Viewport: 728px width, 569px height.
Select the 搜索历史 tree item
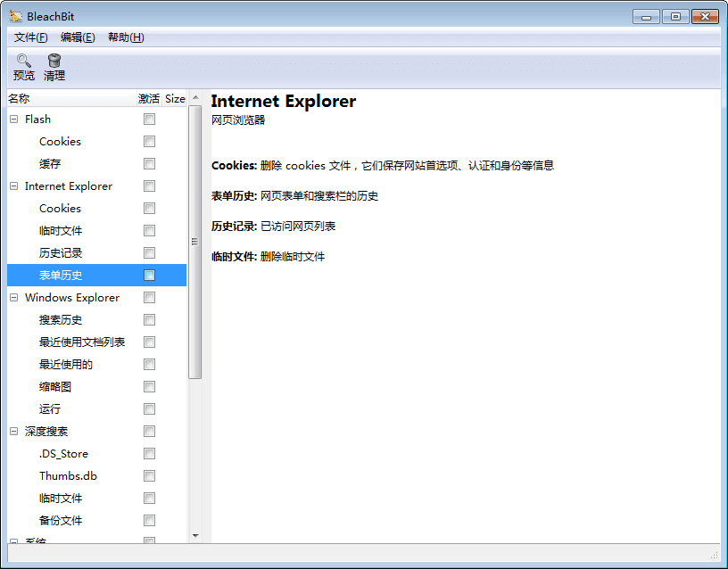pyautogui.click(x=61, y=320)
